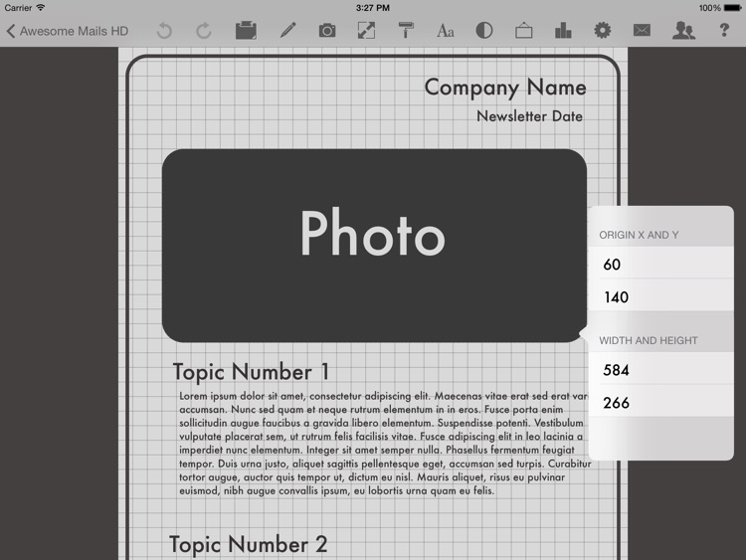Open the contacts people icon
This screenshot has width=746, height=560.
(x=683, y=31)
